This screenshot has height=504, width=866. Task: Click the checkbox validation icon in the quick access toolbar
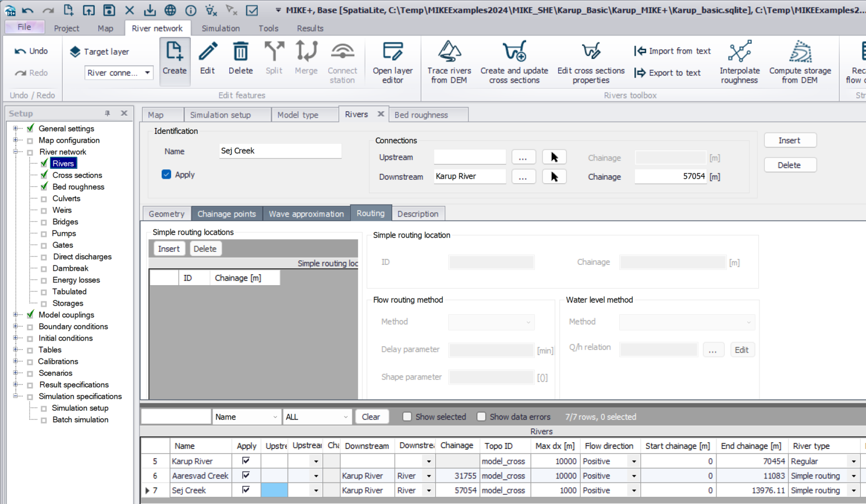(252, 10)
